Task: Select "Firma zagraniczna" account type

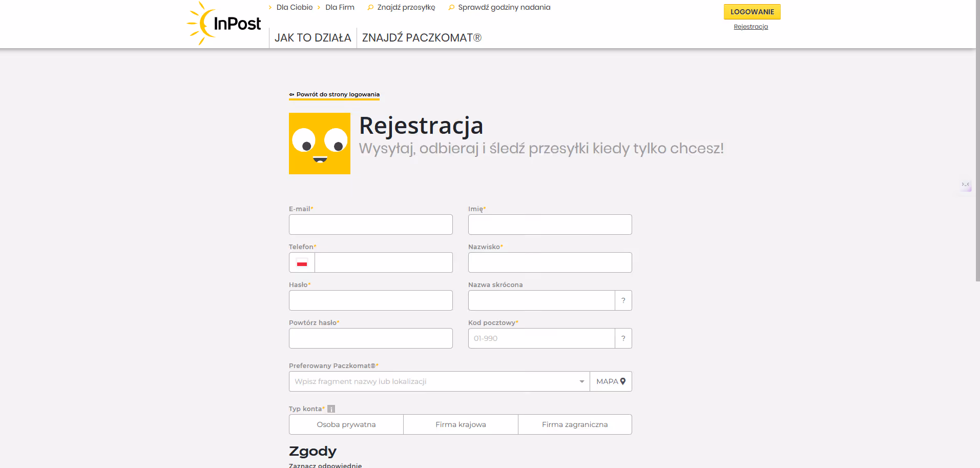Action: [x=575, y=424]
